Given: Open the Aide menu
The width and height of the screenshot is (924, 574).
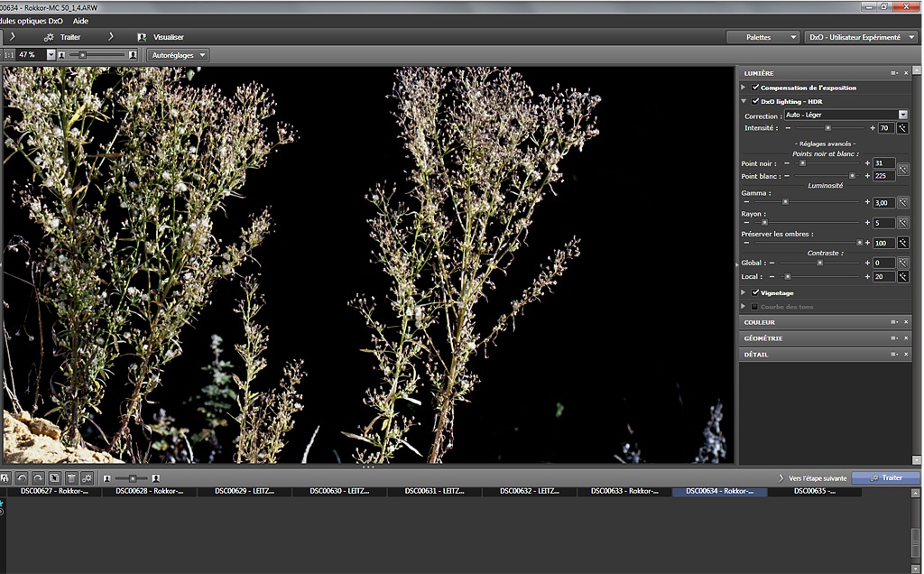Looking at the screenshot, I should (80, 22).
